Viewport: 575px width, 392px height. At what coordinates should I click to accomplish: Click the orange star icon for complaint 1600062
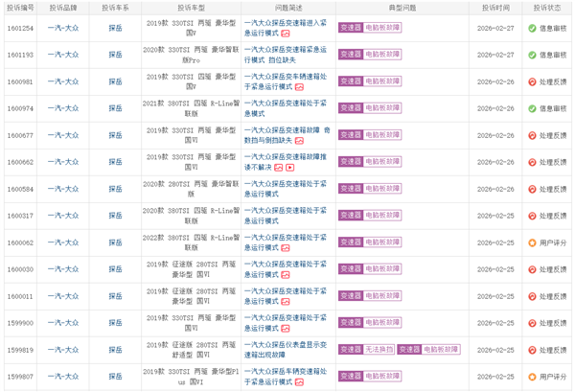click(532, 243)
